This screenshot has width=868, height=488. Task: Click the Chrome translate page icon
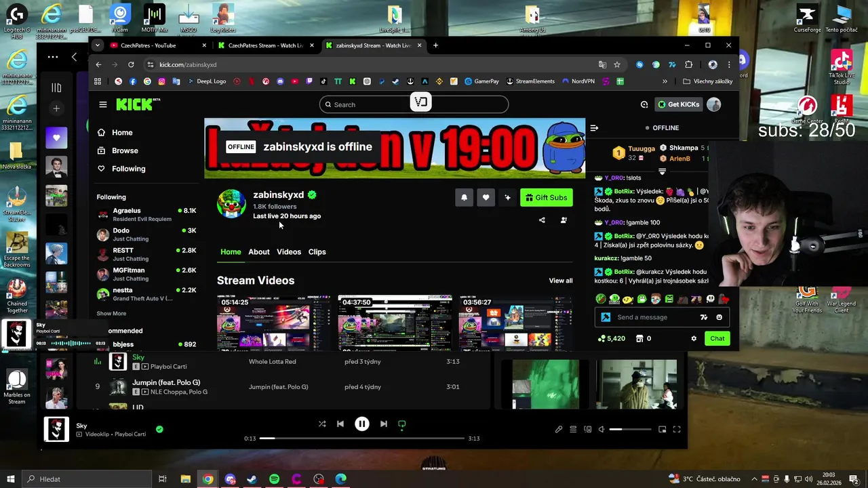point(602,64)
